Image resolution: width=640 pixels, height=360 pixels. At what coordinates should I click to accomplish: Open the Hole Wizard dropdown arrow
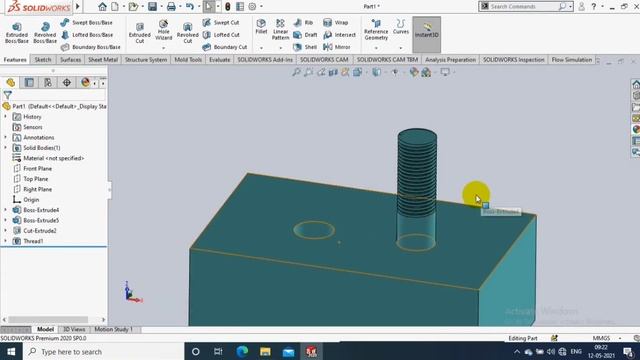[x=163, y=48]
